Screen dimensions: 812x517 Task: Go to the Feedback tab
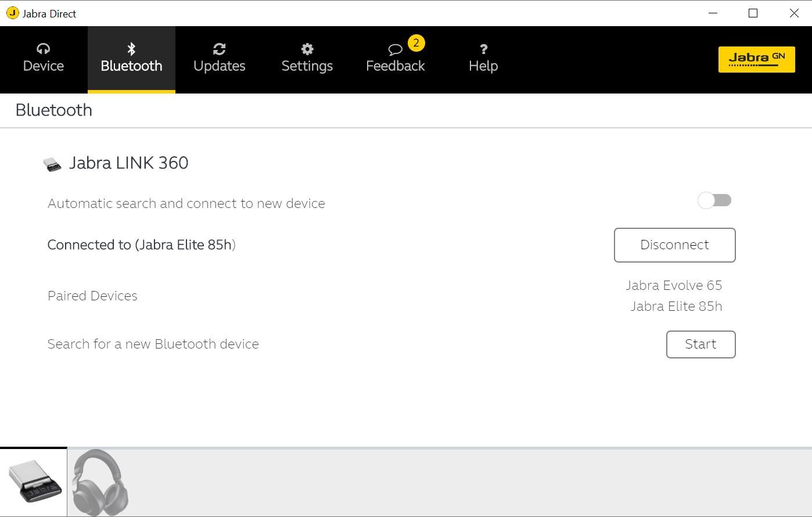(x=395, y=59)
